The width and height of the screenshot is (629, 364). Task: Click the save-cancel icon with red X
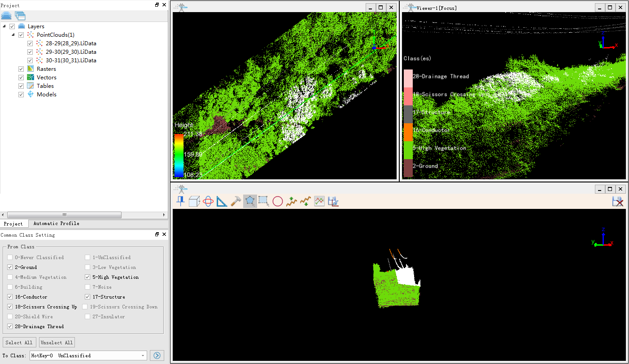tap(618, 201)
